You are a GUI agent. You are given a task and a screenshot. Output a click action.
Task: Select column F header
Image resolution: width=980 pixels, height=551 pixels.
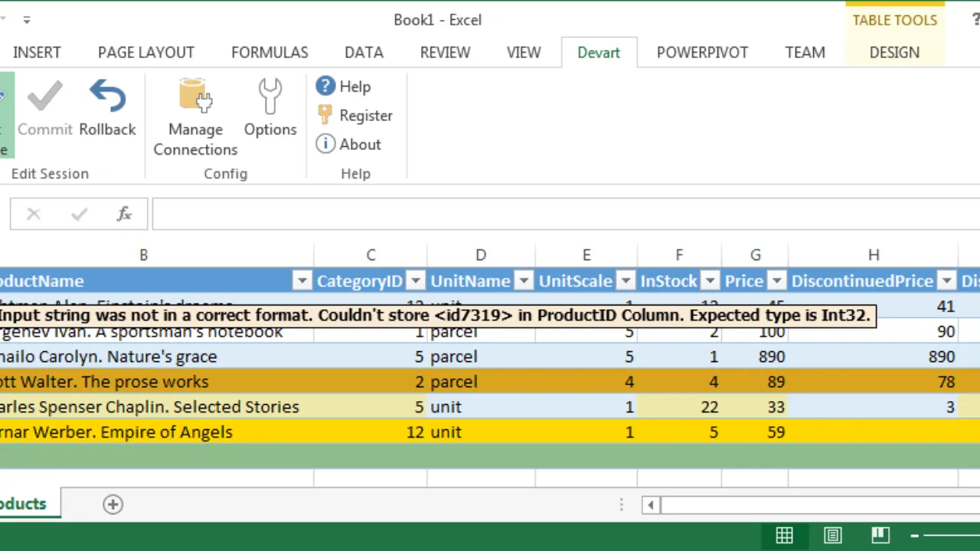tap(679, 255)
